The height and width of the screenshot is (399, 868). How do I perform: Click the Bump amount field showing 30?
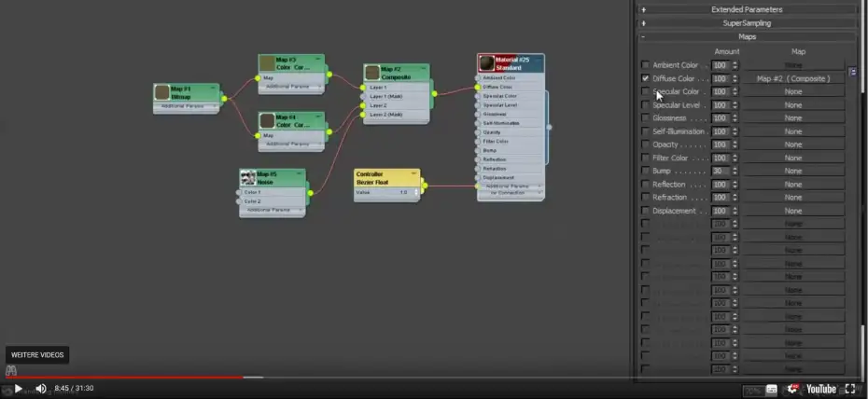[x=721, y=171]
